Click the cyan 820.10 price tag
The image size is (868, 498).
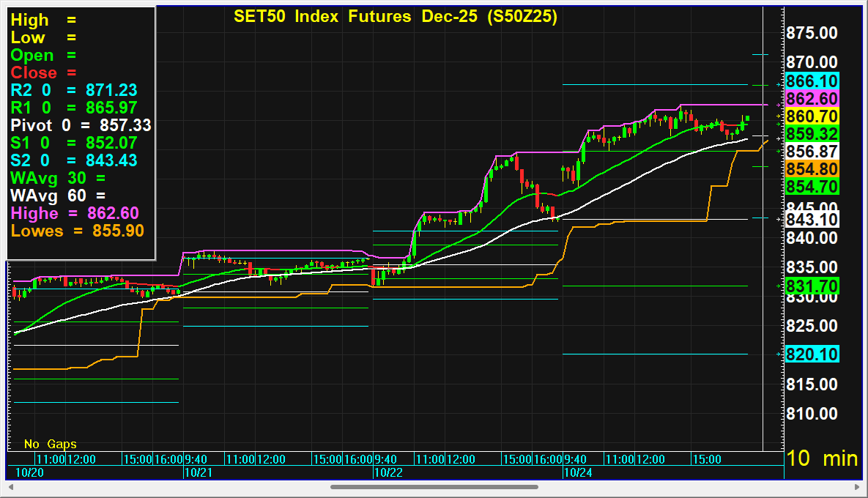tap(812, 354)
